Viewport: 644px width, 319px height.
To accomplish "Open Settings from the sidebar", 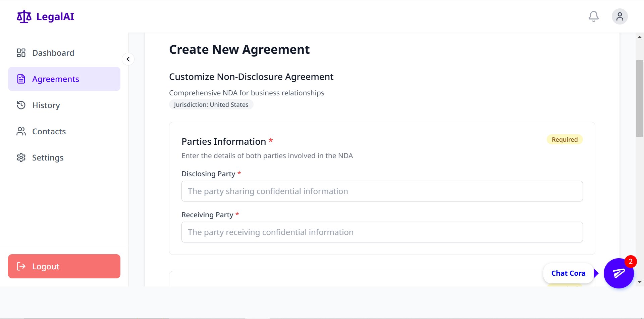I will [x=48, y=157].
